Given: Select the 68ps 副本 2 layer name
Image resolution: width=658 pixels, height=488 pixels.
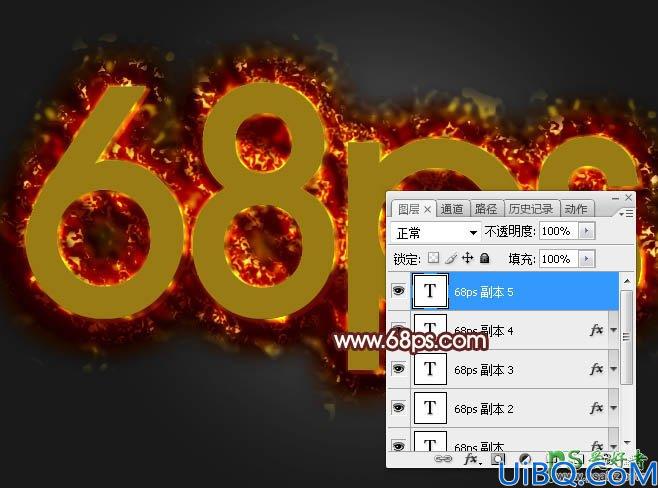Looking at the screenshot, I should tap(483, 409).
